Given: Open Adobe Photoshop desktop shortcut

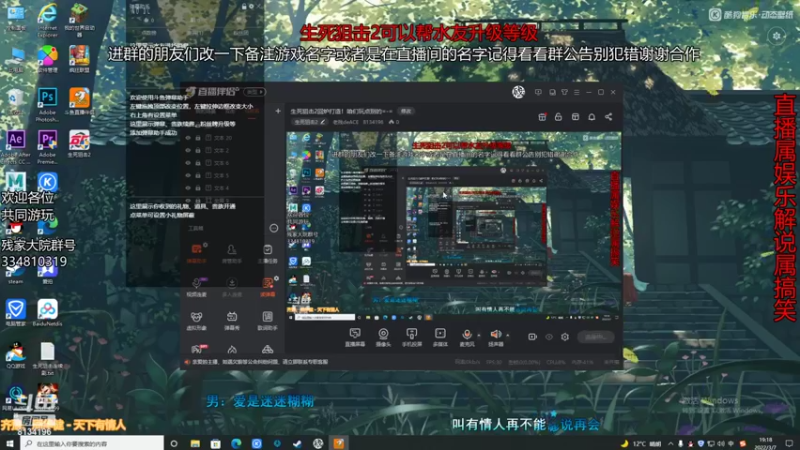Looking at the screenshot, I should pyautogui.click(x=47, y=105).
